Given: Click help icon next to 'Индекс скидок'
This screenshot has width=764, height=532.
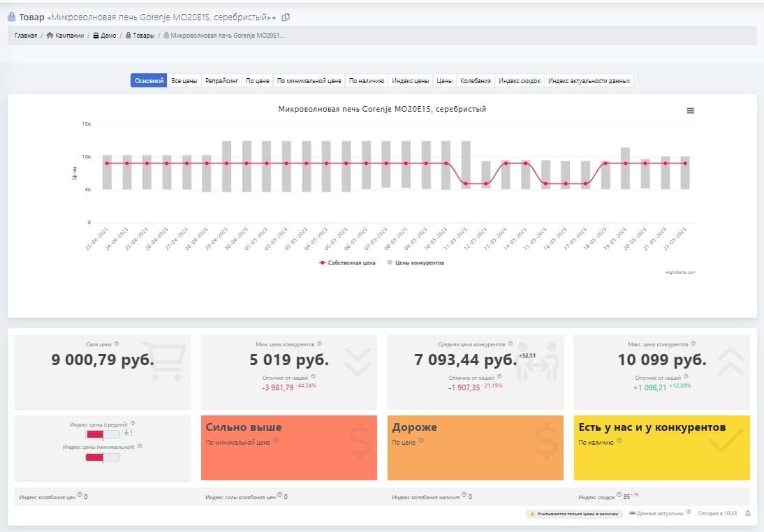Looking at the screenshot, I should (x=619, y=496).
